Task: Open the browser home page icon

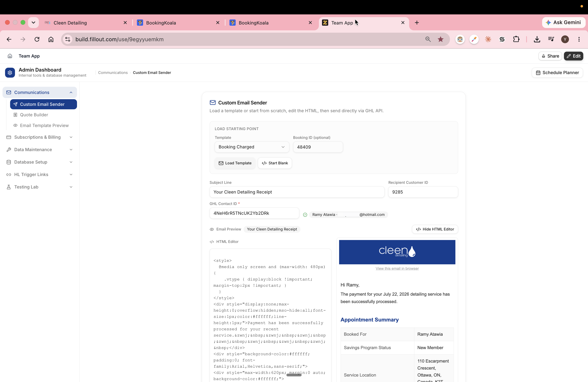Action: click(51, 39)
